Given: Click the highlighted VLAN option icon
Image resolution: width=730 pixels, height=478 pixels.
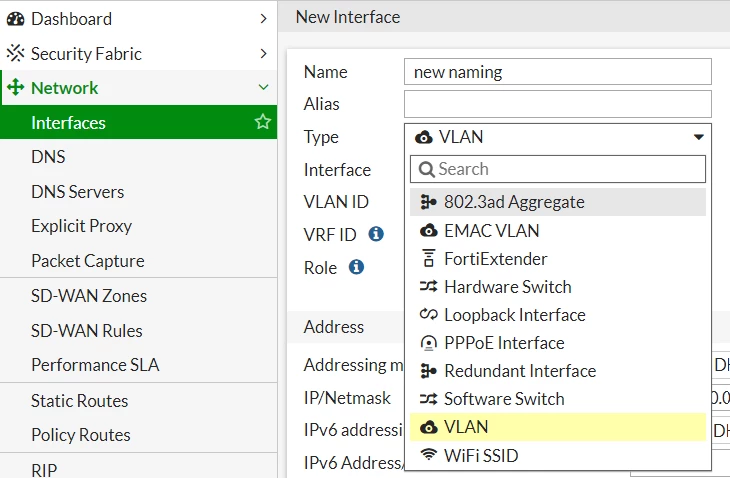Looking at the screenshot, I should pyautogui.click(x=428, y=427).
